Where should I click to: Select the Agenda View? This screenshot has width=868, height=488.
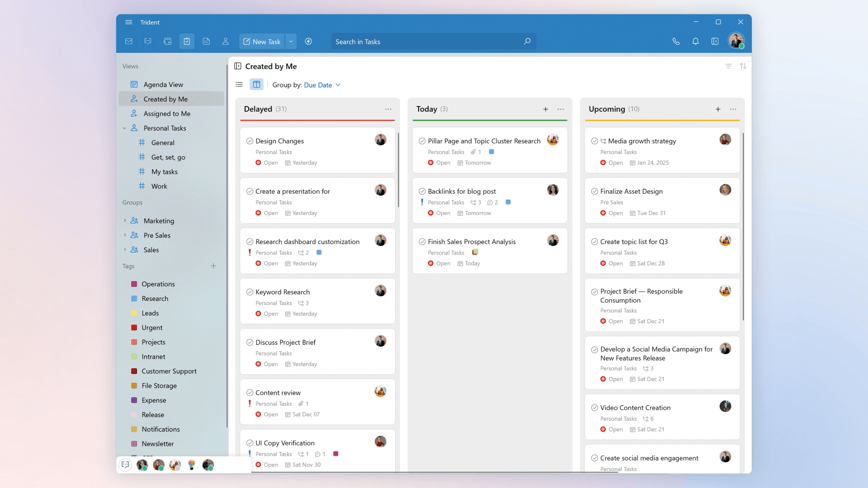(163, 84)
